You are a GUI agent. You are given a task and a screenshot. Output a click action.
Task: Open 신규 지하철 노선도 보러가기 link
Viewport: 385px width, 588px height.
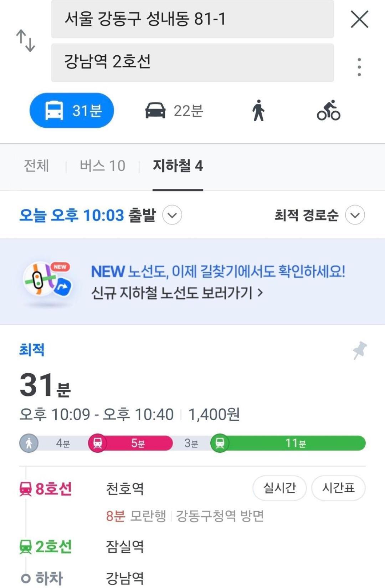tap(177, 293)
